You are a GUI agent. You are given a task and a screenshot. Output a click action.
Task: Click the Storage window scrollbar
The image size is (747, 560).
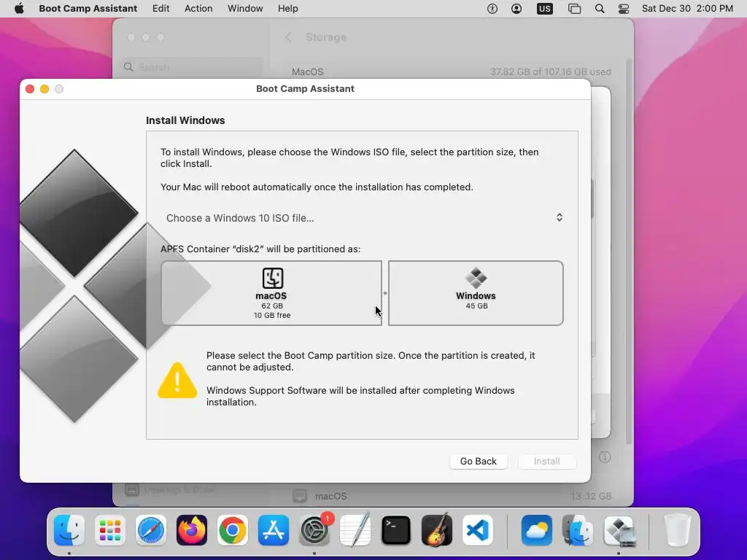(630, 252)
